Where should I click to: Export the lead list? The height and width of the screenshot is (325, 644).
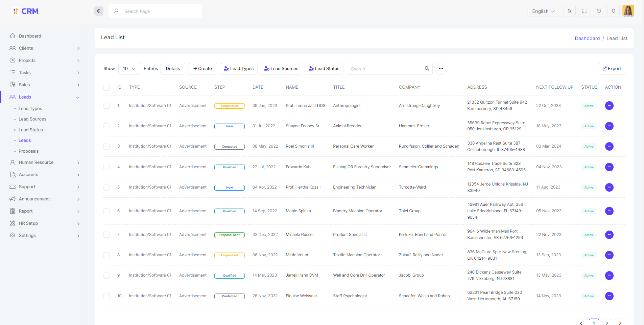tap(612, 69)
